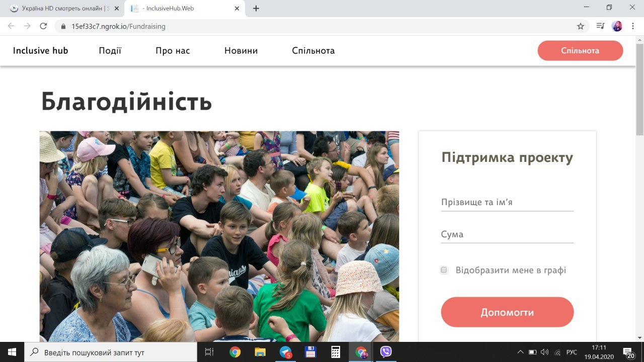The width and height of the screenshot is (644, 362).
Task: Close the InclusiveHub.Web tab
Action: pyautogui.click(x=238, y=9)
